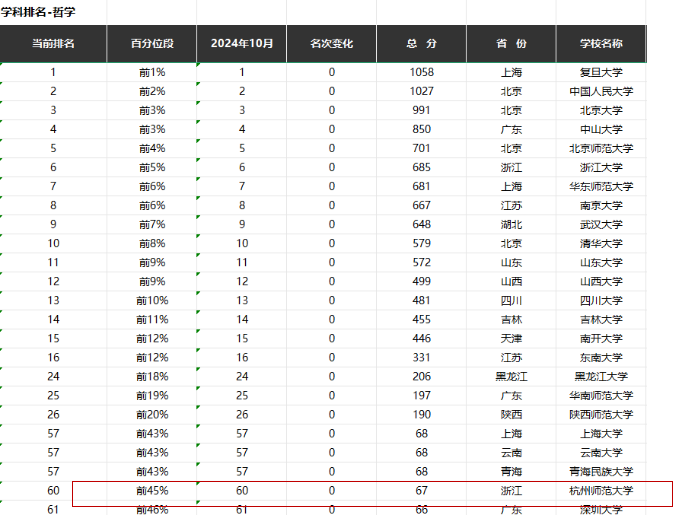
Task: Select the total score 446
Action: tap(421, 338)
